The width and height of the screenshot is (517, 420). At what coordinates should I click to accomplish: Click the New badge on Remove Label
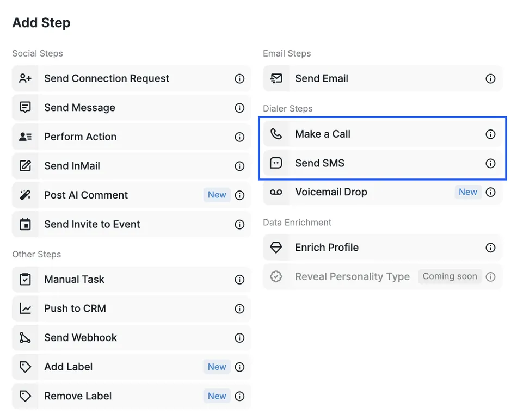[x=217, y=396]
